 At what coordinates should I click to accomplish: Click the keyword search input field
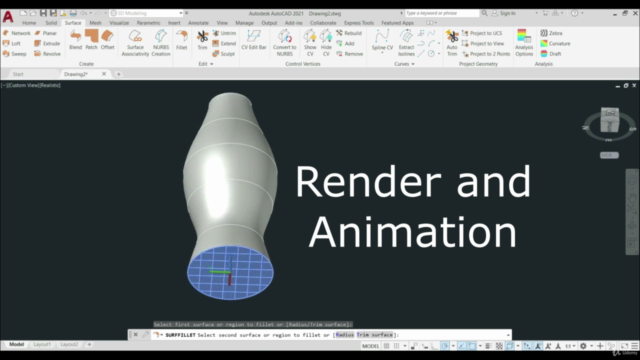point(442,13)
